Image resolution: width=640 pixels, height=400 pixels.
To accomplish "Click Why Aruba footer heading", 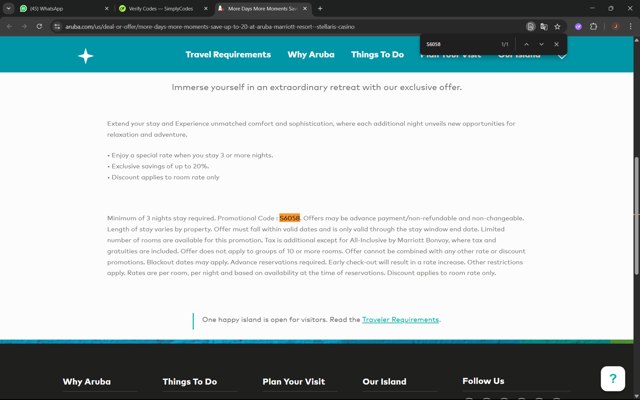I will 87,382.
